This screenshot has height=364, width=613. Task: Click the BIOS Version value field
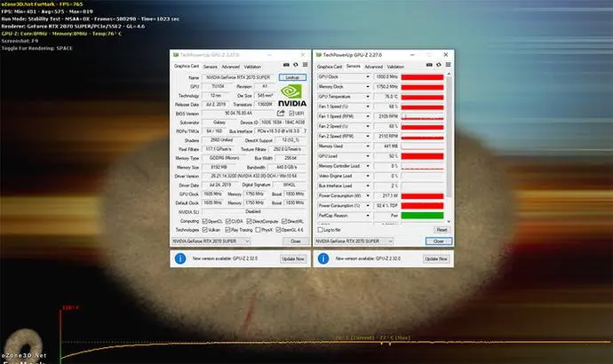pyautogui.click(x=238, y=114)
